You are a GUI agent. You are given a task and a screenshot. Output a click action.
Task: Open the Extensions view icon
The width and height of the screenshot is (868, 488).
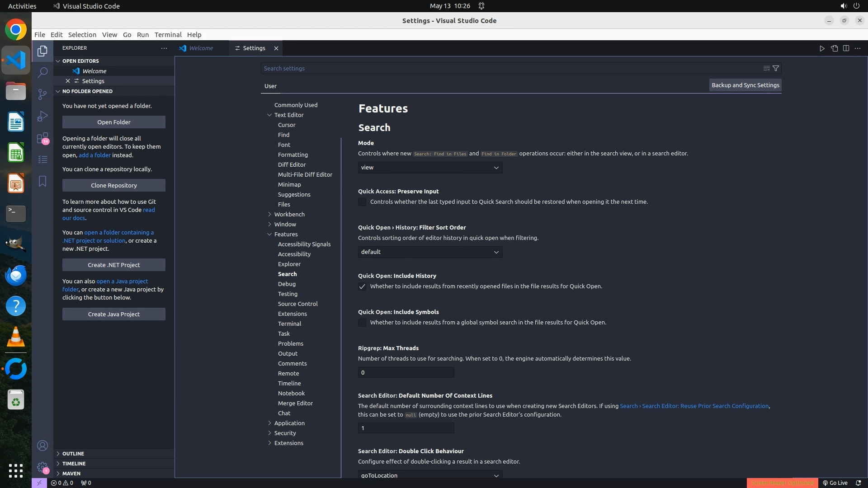(x=42, y=138)
